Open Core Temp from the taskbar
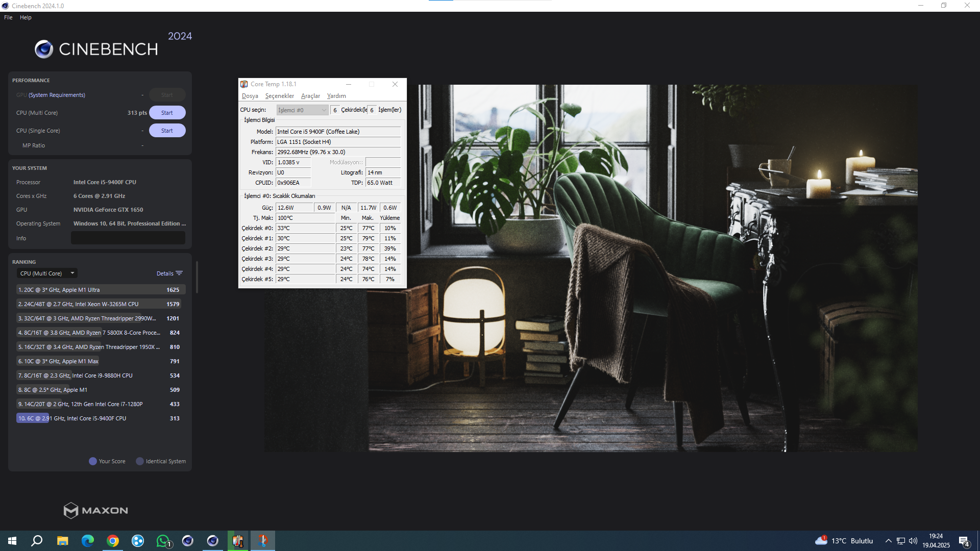 (x=238, y=541)
